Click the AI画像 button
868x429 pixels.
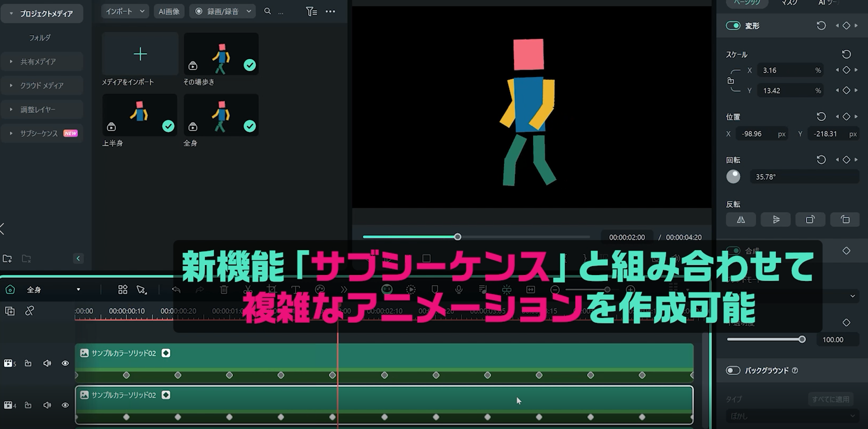click(169, 11)
